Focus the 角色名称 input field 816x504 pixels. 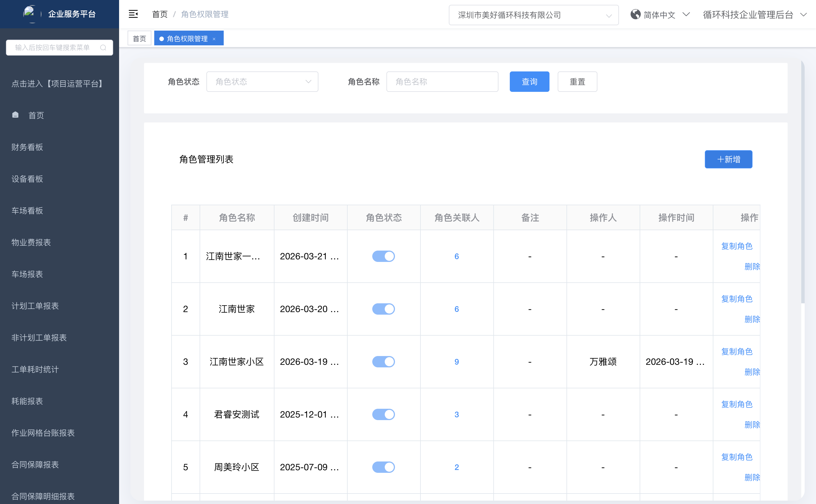click(x=442, y=82)
